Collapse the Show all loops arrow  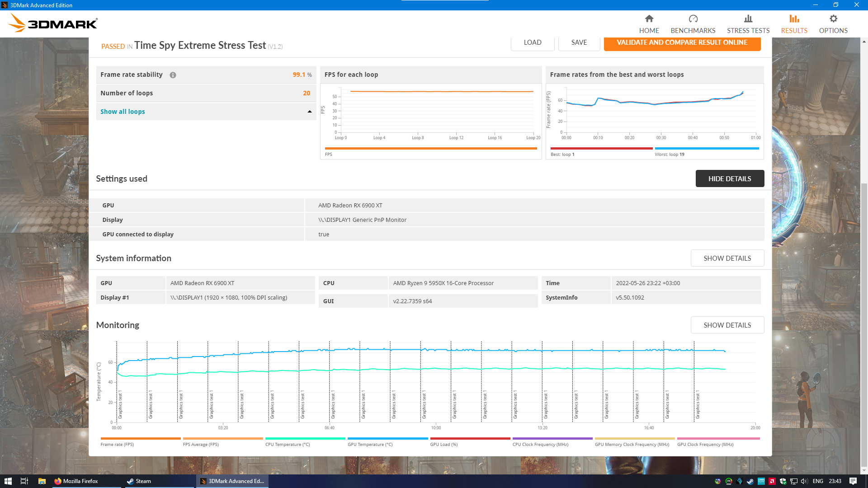[x=310, y=112]
